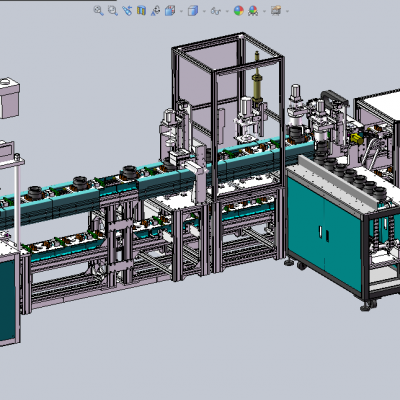Open Edit Appearance color ball
This screenshot has height=400, width=400.
point(239,11)
